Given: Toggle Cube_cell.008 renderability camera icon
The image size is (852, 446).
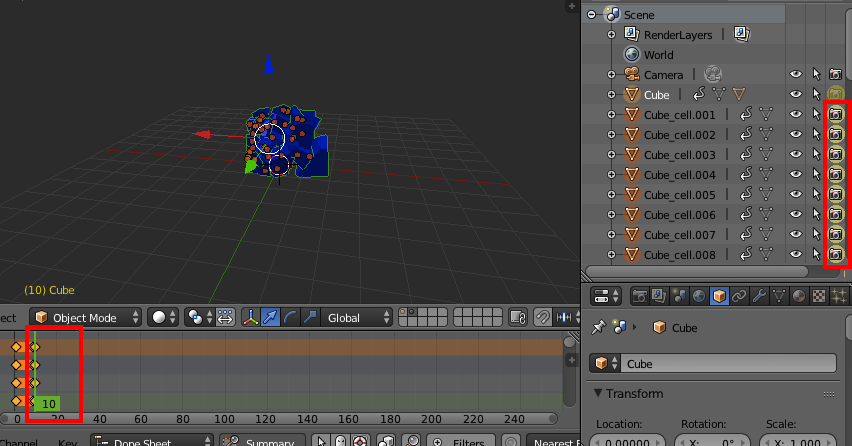Looking at the screenshot, I should (836, 254).
